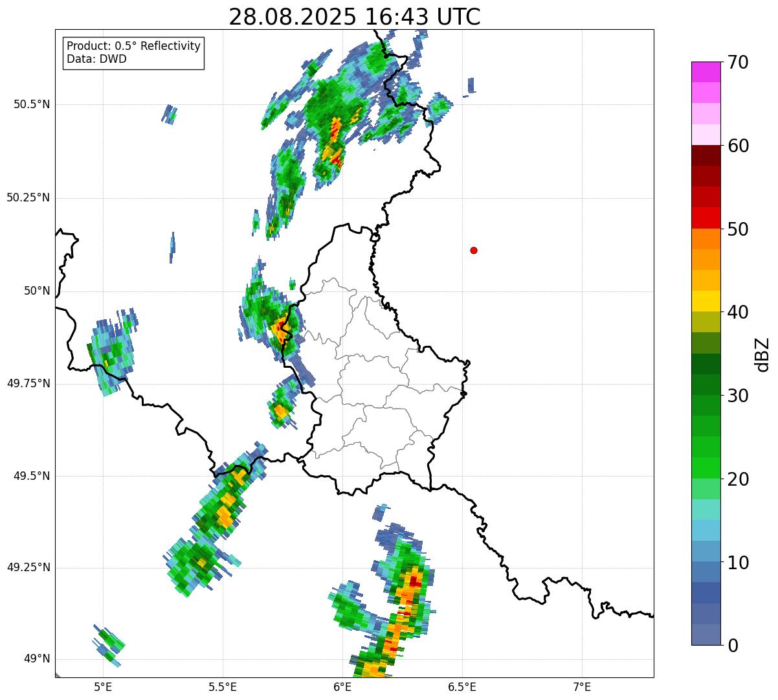778x700 pixels.
Task: Select the pale pink band above 60
Action: (x=706, y=135)
